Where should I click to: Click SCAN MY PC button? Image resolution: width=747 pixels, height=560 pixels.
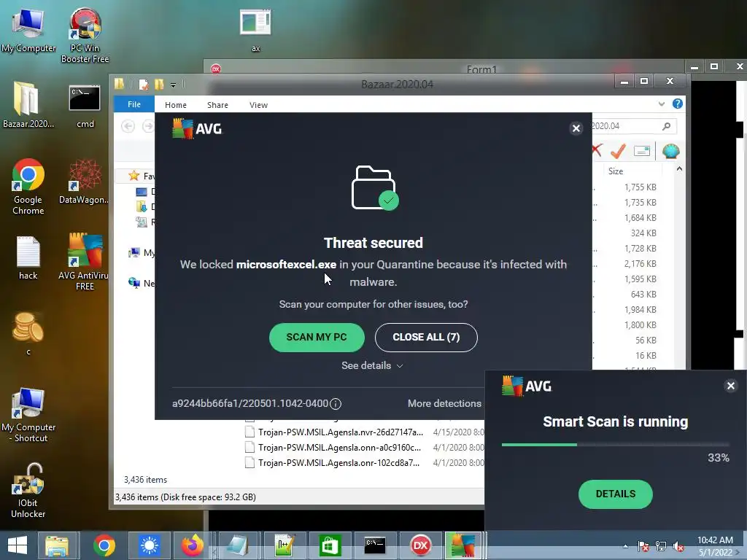pyautogui.click(x=317, y=337)
